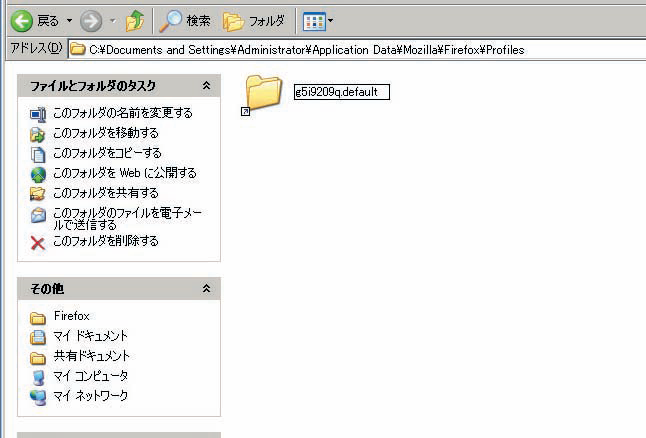Click the 共有ドキュメント folder icon
Screen dimensions: 646x438
(38, 358)
